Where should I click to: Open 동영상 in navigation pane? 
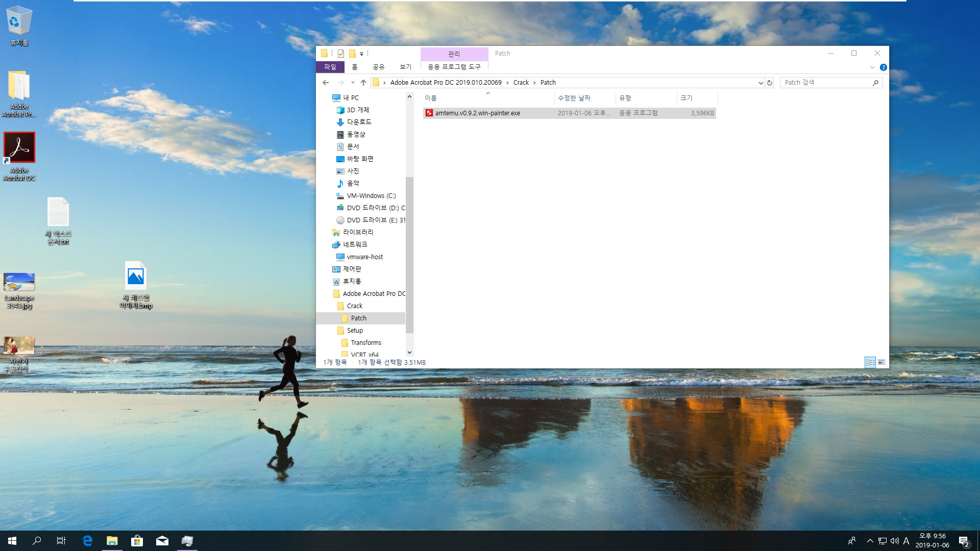click(351, 135)
